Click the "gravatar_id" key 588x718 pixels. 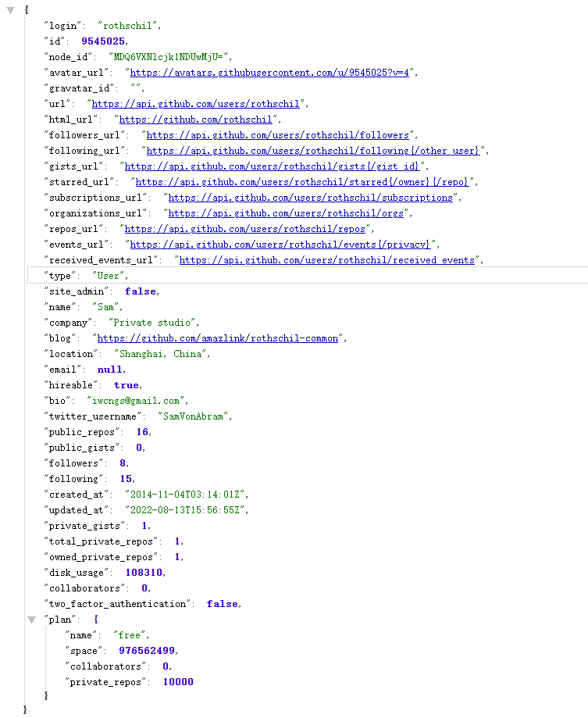tap(79, 88)
